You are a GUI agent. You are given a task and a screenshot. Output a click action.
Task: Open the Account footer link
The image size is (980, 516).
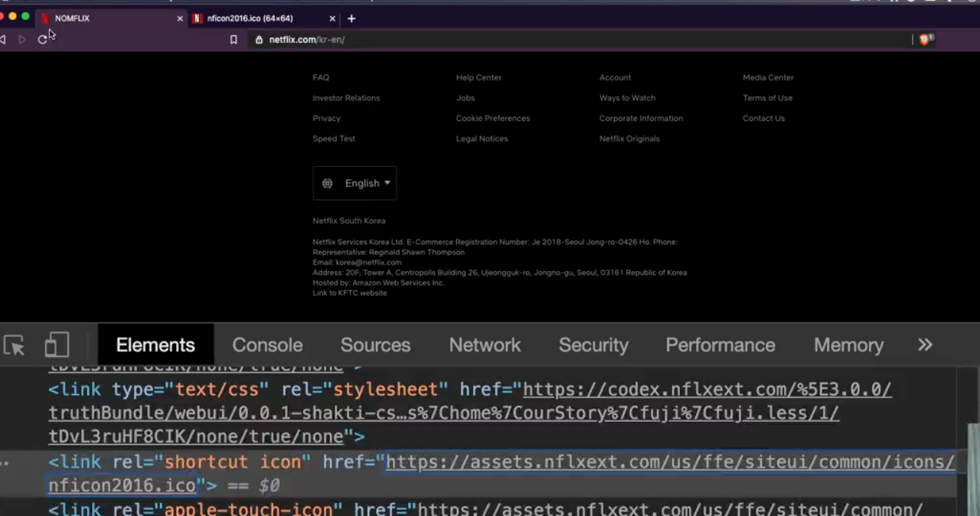(615, 77)
